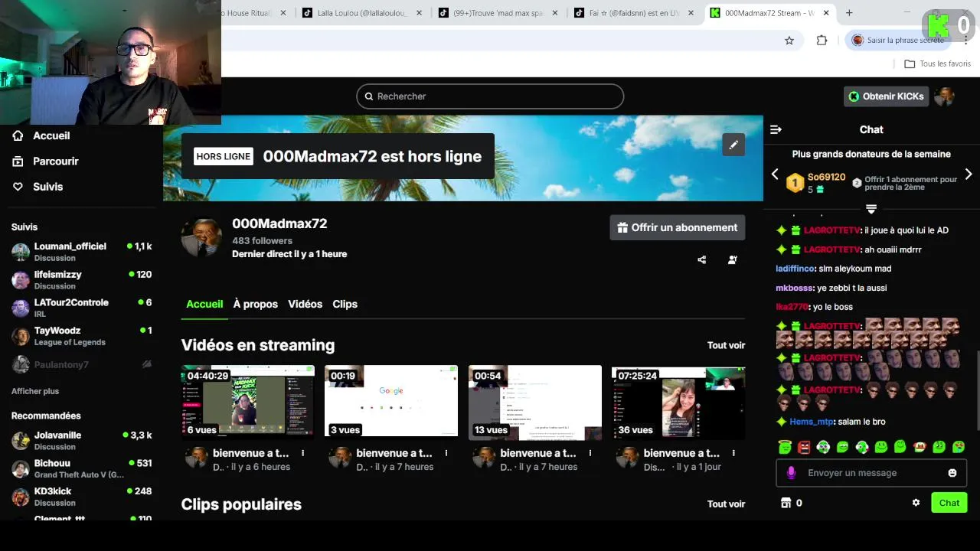
Task: Switch to the Trouve 'mad max' TikTok tab
Action: [498, 13]
